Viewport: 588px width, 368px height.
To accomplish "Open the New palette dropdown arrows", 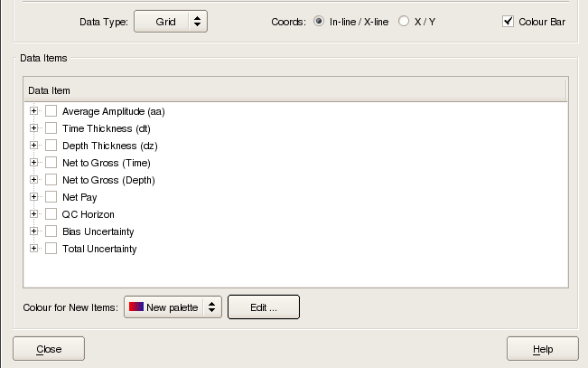I will coord(212,307).
